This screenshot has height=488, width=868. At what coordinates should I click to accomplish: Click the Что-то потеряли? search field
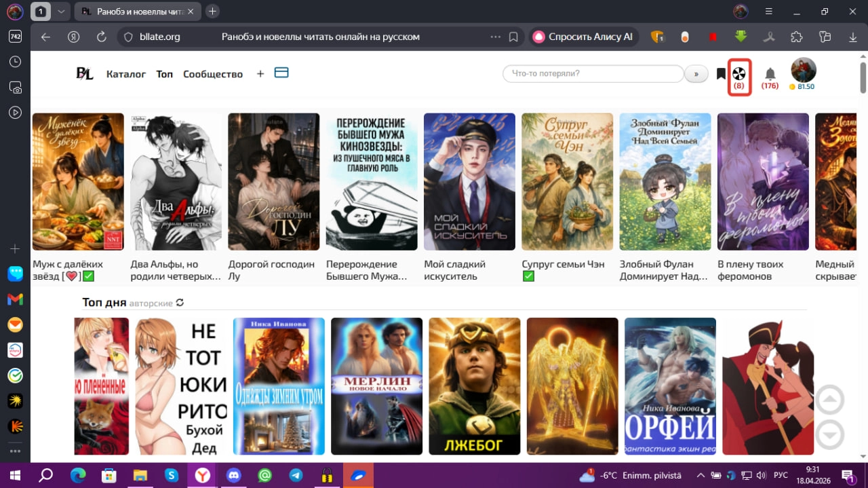pos(593,74)
